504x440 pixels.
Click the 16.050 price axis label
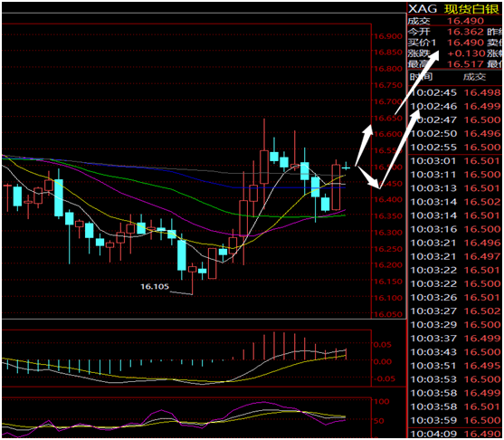(388, 314)
